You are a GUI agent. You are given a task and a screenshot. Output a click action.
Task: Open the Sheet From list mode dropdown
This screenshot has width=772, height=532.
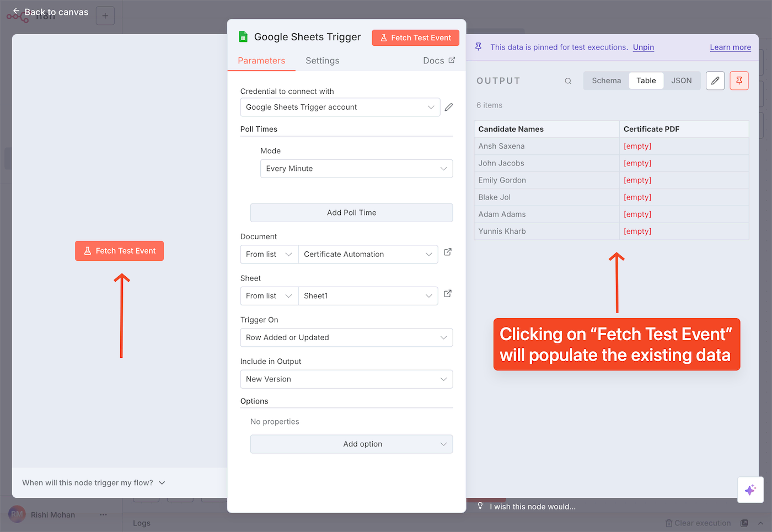tap(269, 296)
